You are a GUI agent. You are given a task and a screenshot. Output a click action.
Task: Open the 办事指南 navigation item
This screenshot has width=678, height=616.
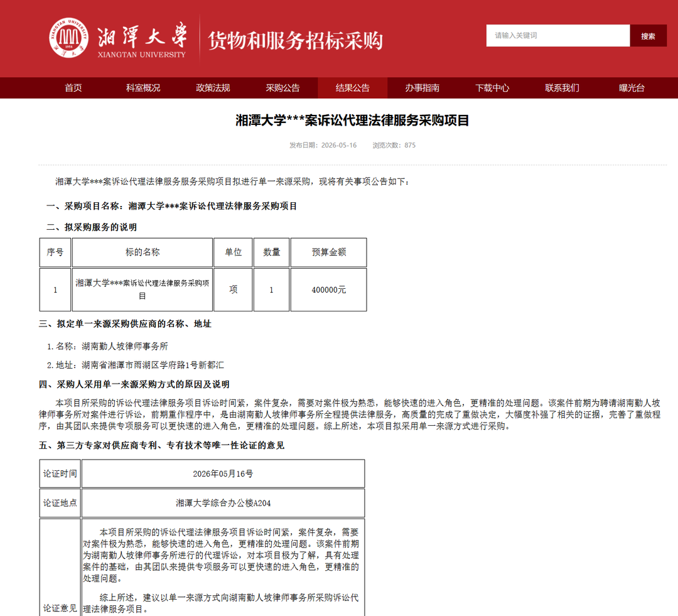(422, 88)
